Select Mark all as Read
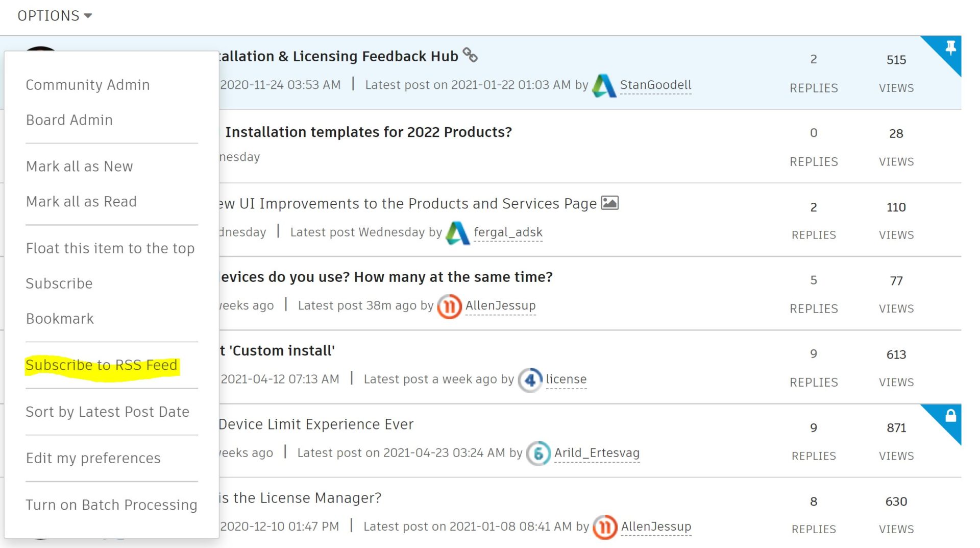The height and width of the screenshot is (548, 980). click(81, 201)
